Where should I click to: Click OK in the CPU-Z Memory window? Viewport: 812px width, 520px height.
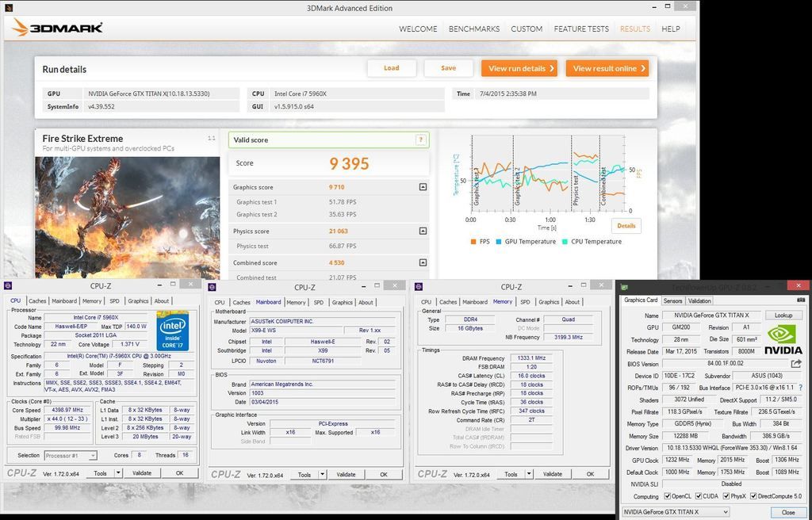point(590,474)
